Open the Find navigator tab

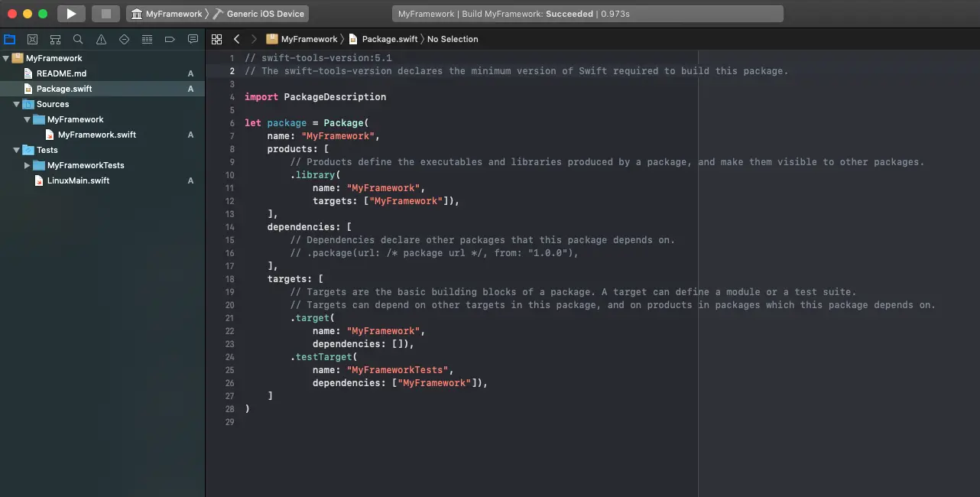(x=78, y=39)
